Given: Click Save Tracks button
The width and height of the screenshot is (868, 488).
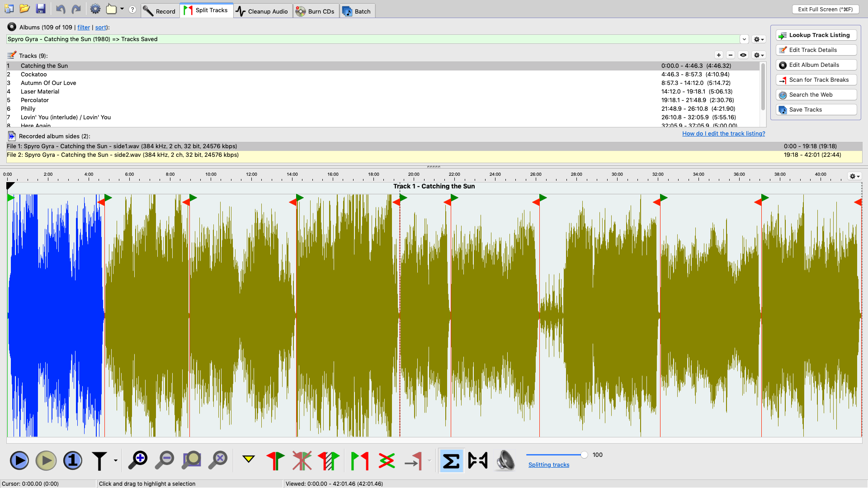Looking at the screenshot, I should pos(816,109).
